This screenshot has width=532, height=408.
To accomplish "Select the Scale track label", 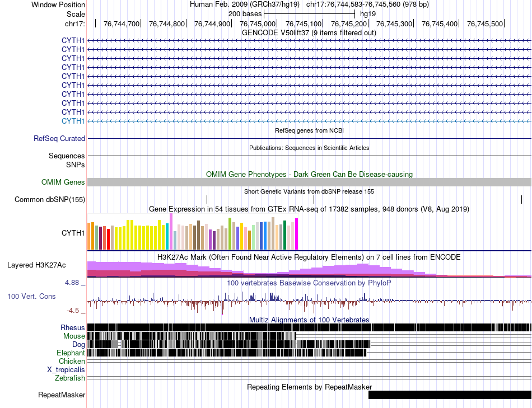I will (76, 14).
